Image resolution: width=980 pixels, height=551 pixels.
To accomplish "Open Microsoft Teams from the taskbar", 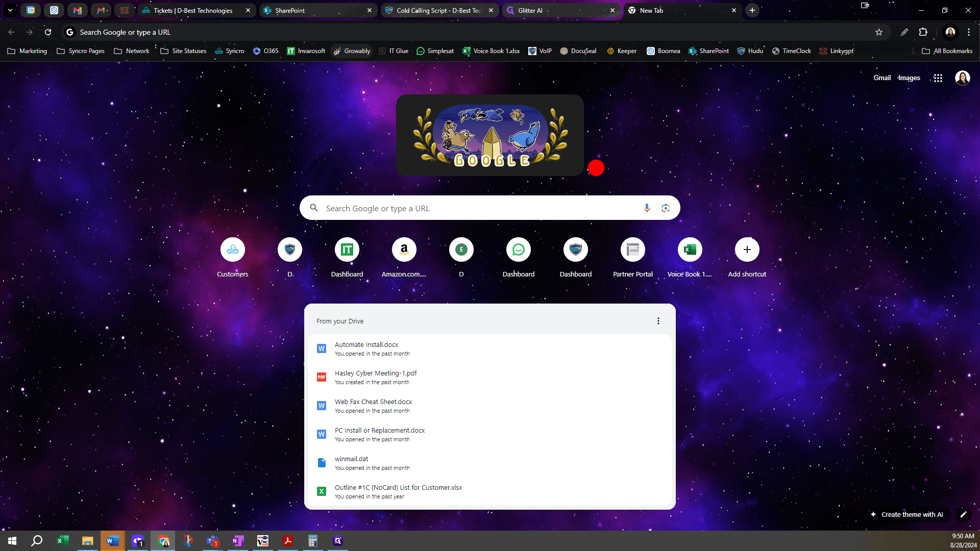I will click(x=213, y=541).
